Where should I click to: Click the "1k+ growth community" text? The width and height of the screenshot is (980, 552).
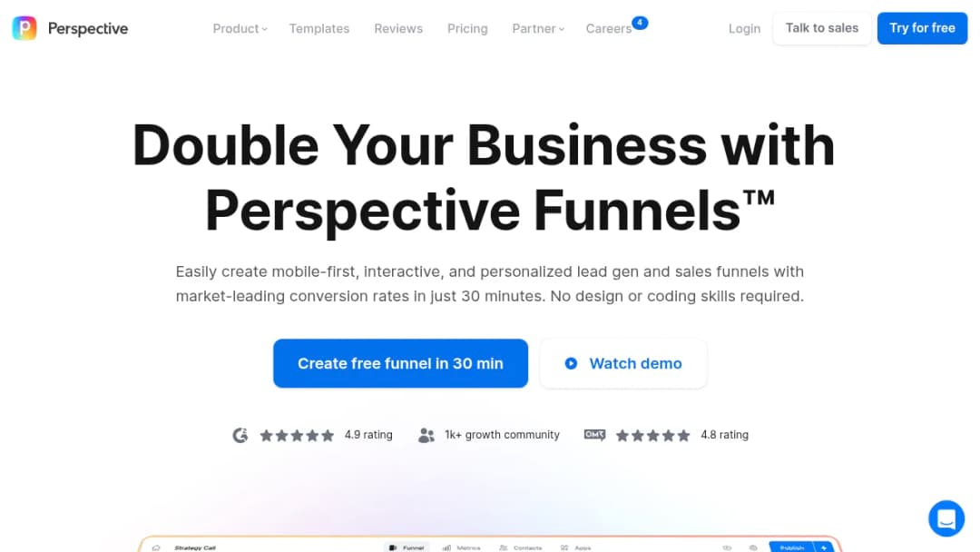point(502,435)
